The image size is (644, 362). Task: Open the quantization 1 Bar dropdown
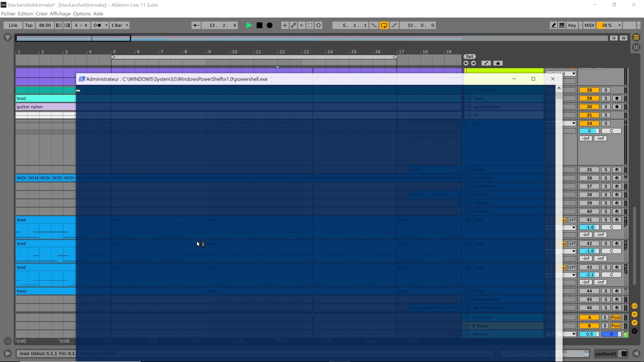(120, 25)
